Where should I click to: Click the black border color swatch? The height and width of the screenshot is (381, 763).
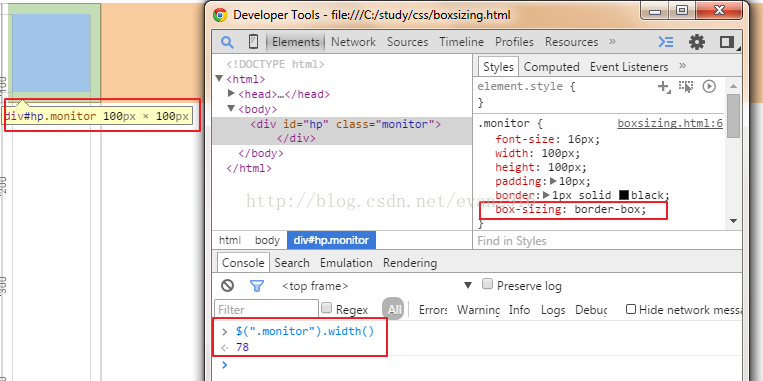click(624, 196)
